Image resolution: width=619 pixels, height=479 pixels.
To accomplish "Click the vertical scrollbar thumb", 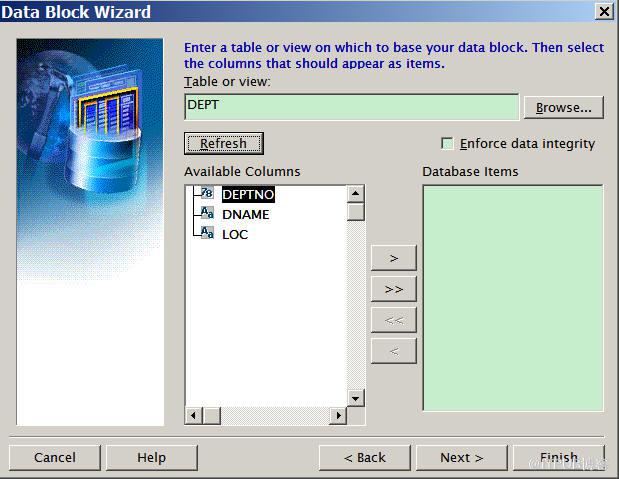I will (x=355, y=212).
